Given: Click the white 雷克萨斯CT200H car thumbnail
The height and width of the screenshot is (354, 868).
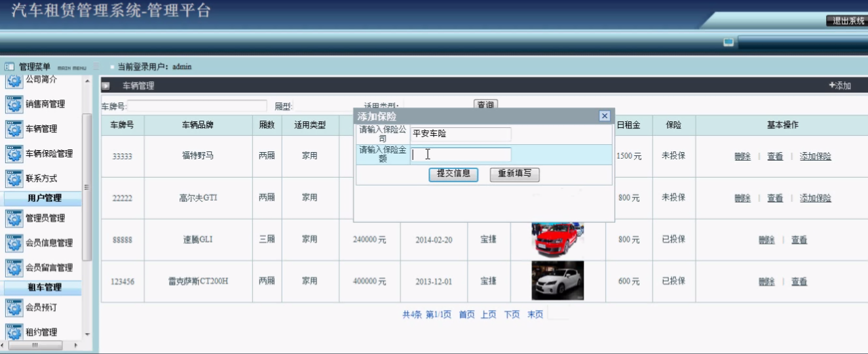Looking at the screenshot, I should (557, 281).
